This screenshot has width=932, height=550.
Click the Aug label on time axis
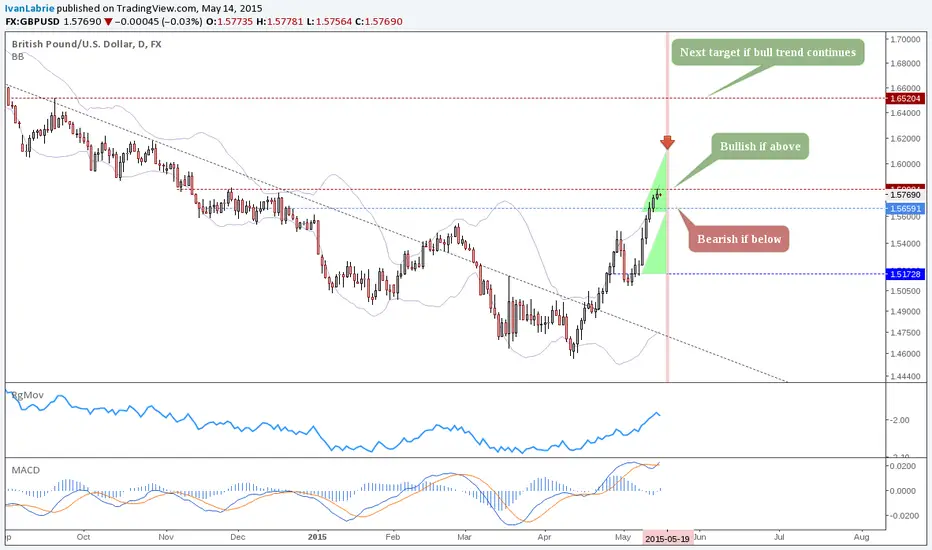click(861, 537)
